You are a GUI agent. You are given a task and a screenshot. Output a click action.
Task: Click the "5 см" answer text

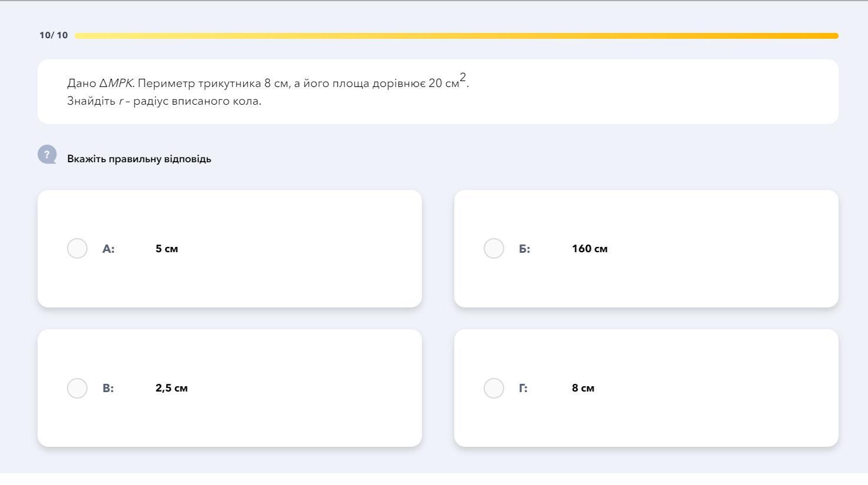point(166,249)
